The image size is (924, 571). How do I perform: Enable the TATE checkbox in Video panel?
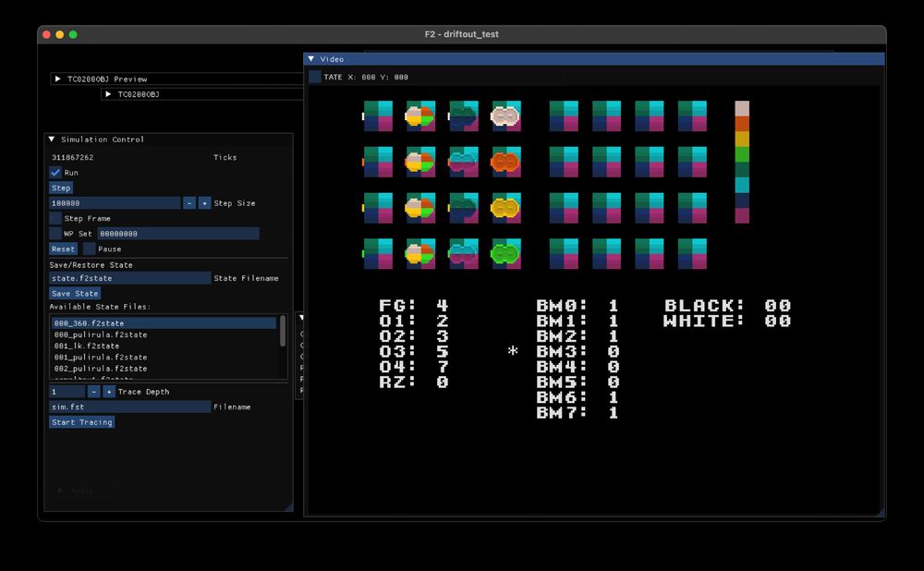(x=315, y=78)
